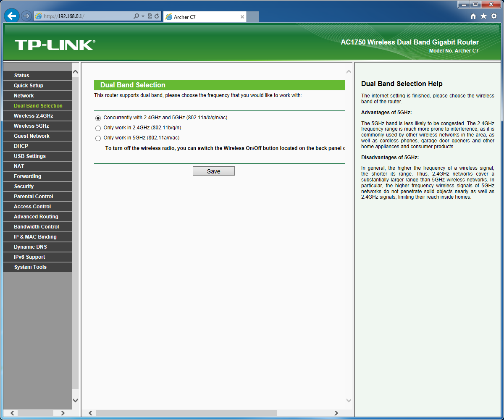Select Concurrently with 2.4GHz and 5GHz

pyautogui.click(x=98, y=118)
